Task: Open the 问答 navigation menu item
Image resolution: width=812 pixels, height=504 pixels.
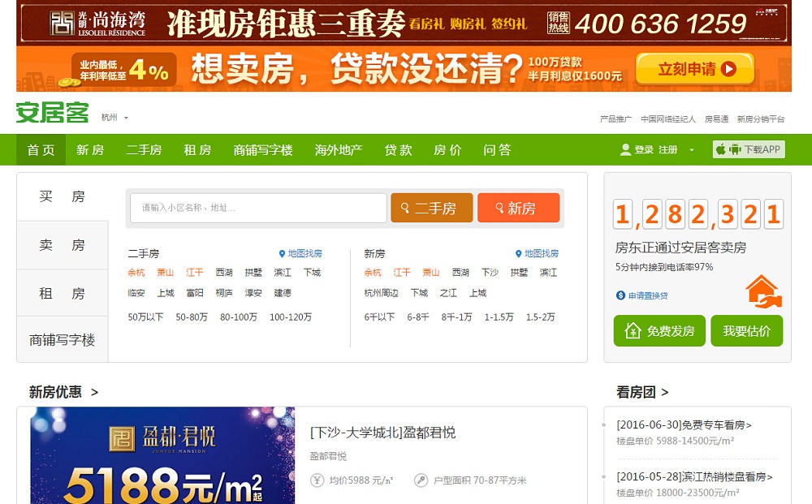Action: 497,150
